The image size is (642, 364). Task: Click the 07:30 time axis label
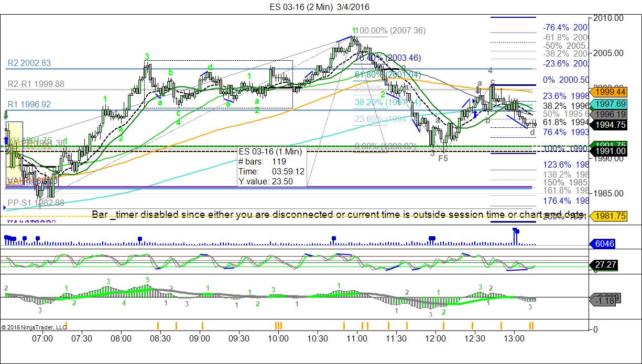(x=82, y=338)
